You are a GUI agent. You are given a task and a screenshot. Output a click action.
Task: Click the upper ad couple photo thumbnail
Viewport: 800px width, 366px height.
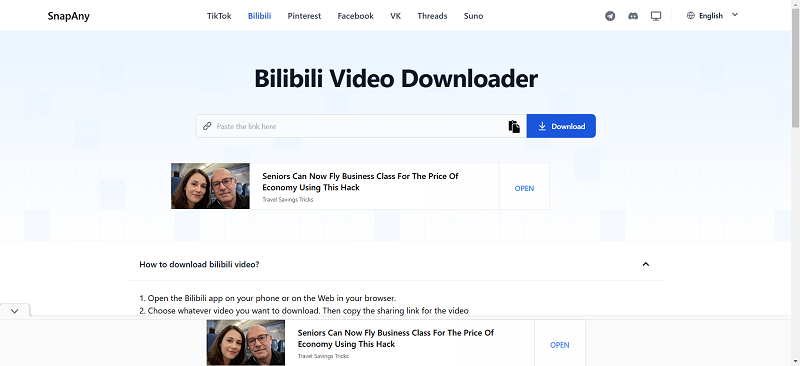(210, 186)
